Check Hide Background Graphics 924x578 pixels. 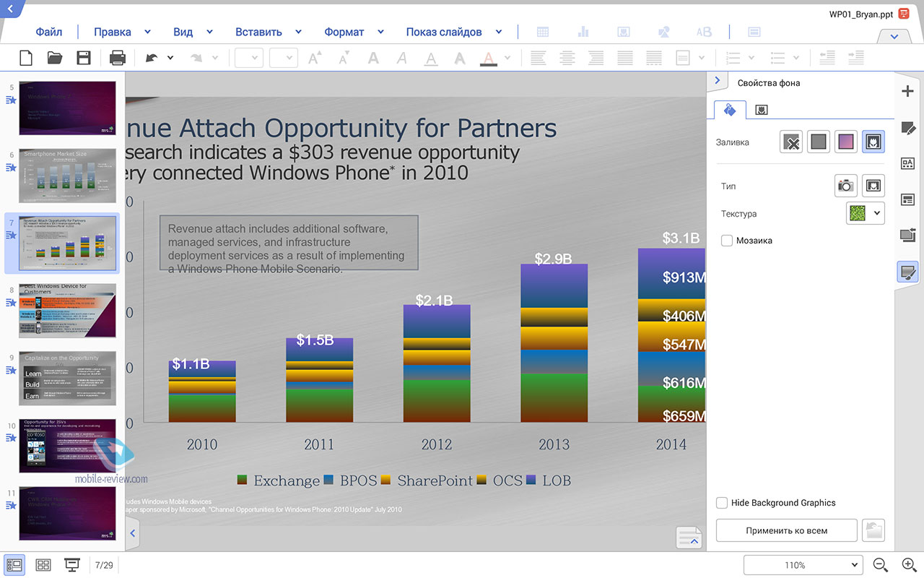pos(722,503)
